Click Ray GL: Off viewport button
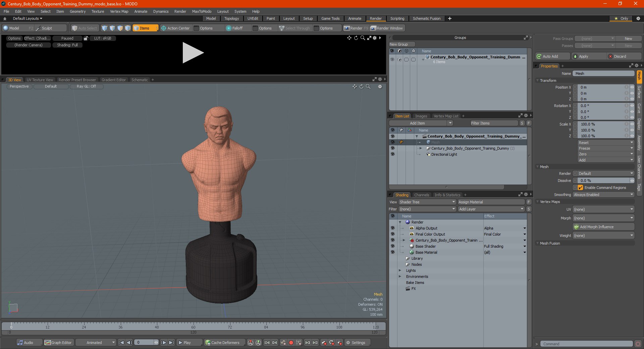The height and width of the screenshot is (349, 644). point(86,86)
